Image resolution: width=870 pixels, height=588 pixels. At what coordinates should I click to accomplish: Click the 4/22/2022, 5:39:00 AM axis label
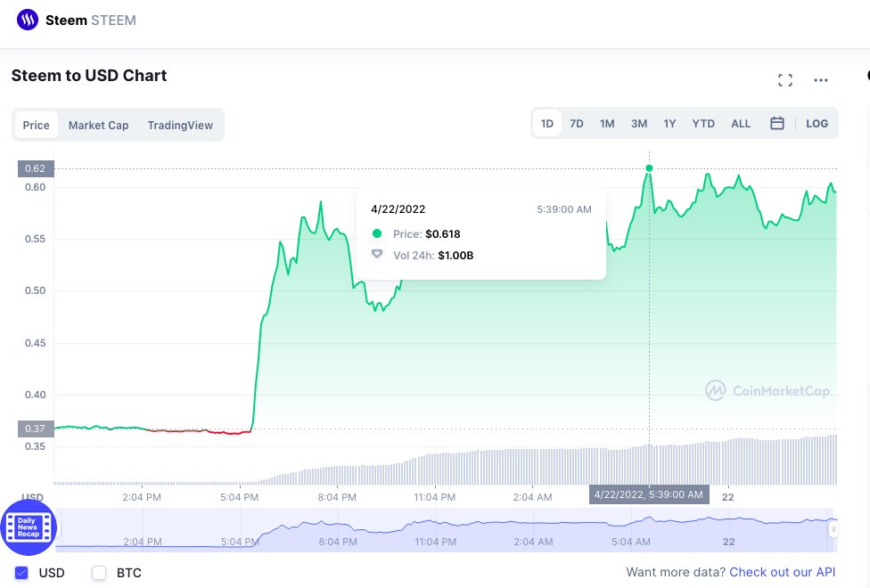pyautogui.click(x=649, y=494)
